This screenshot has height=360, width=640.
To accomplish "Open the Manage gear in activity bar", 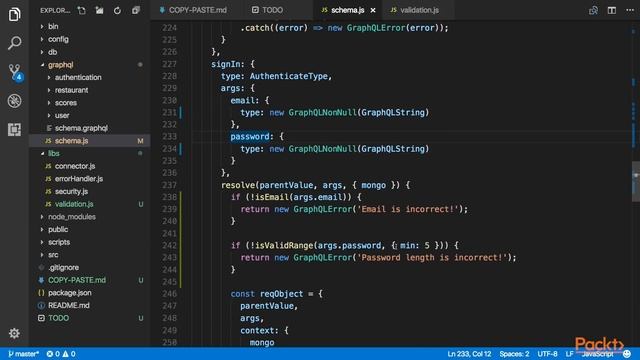I will pos(14,333).
